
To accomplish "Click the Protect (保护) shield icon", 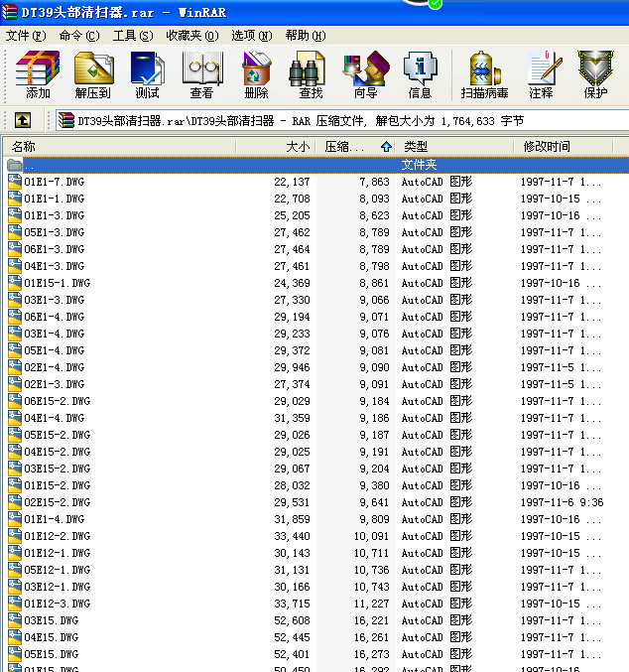I will pos(595,74).
